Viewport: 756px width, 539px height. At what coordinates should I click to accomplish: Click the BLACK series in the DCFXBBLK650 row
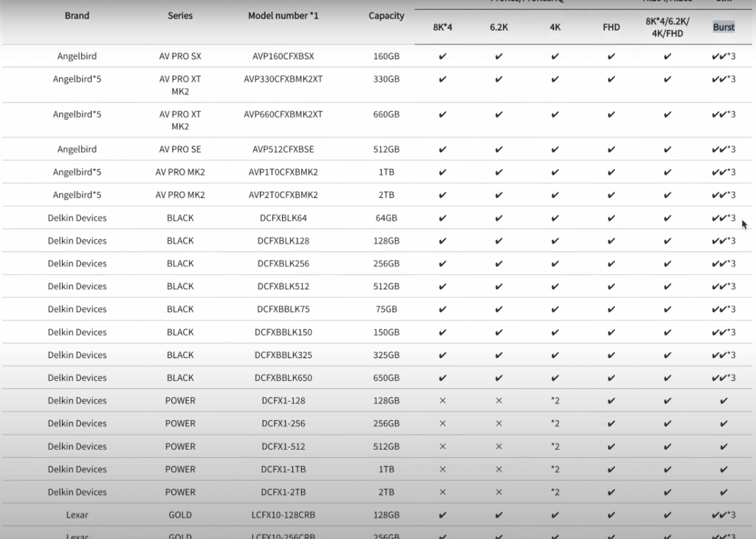click(180, 377)
